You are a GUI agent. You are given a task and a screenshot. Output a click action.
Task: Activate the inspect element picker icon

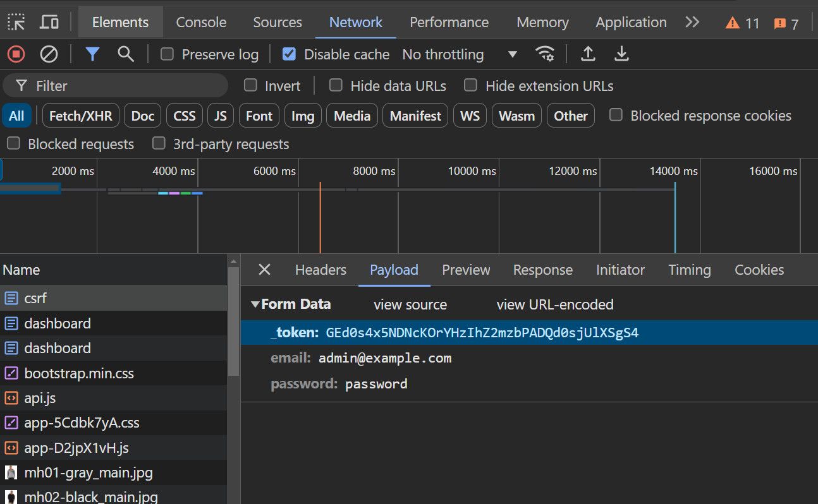tap(16, 22)
